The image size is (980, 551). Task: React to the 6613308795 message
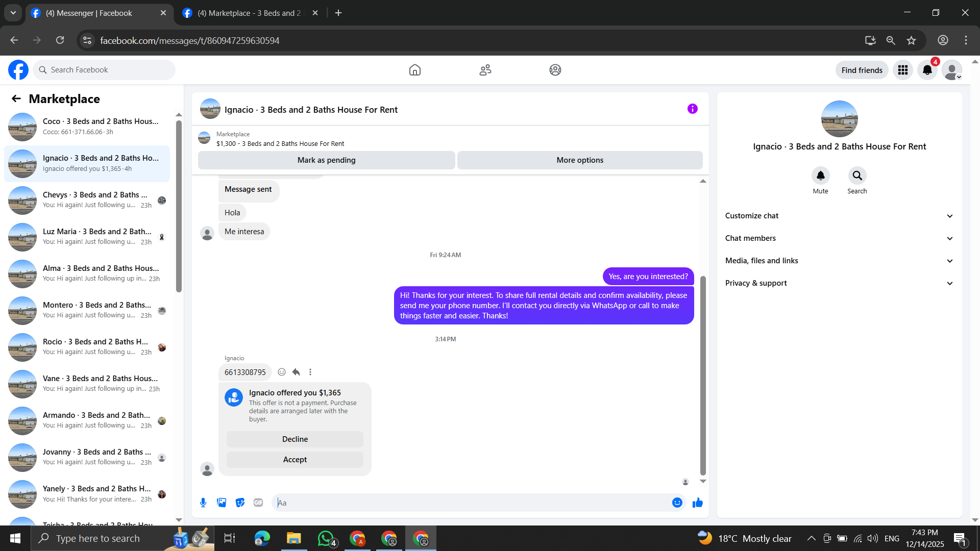pos(282,372)
